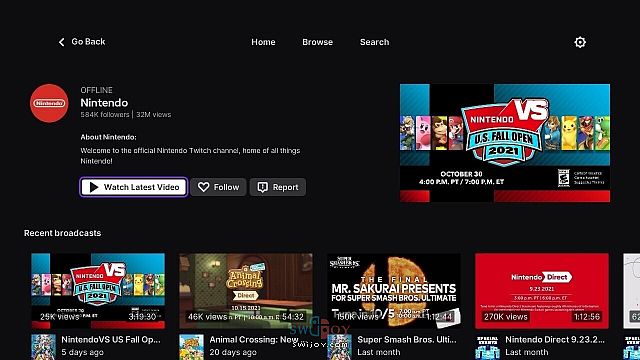Open the settings gear icon
640x360 pixels.
tap(580, 42)
